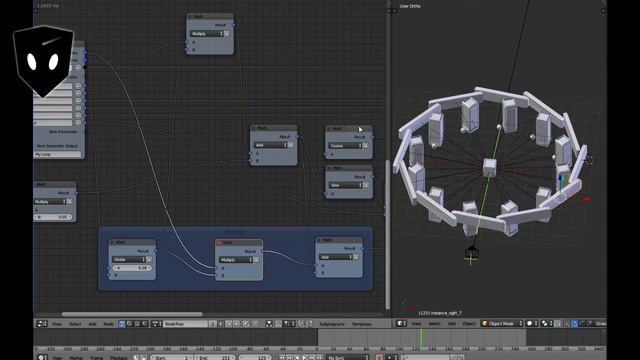
Task: Open the framed Multiply operation dropdown
Action: point(236,260)
